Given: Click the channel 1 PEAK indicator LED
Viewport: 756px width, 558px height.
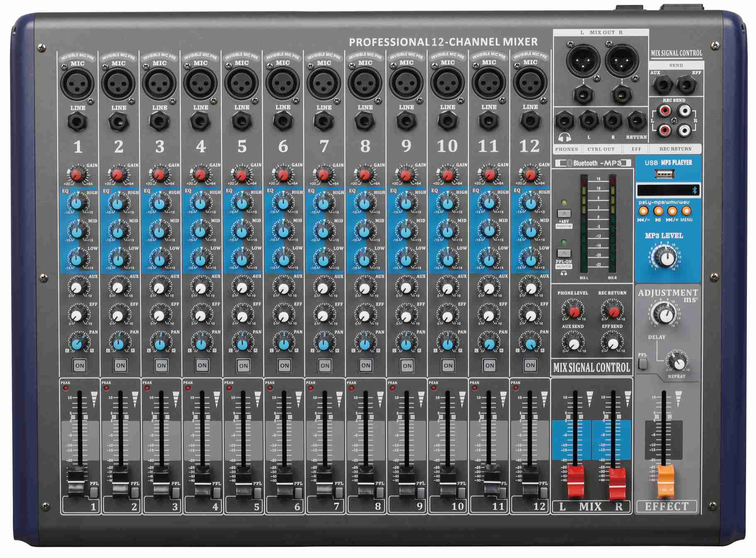Looking at the screenshot, I should [66, 389].
